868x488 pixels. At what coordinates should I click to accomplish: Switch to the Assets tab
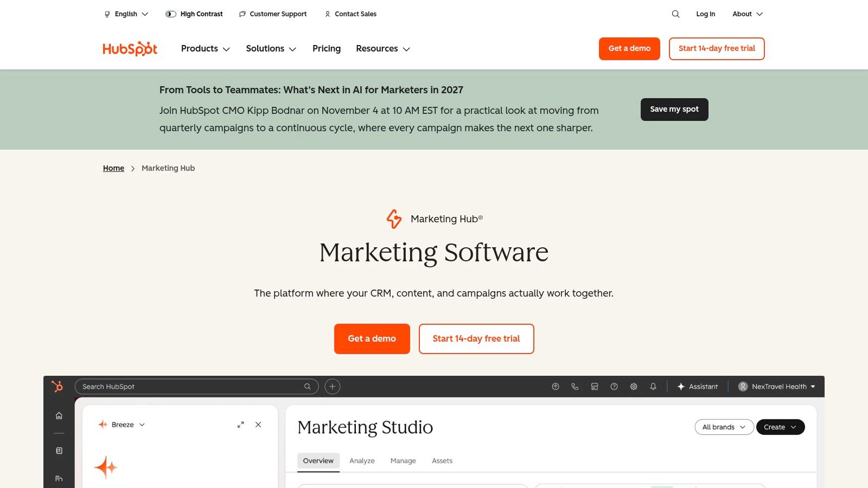pyautogui.click(x=442, y=461)
